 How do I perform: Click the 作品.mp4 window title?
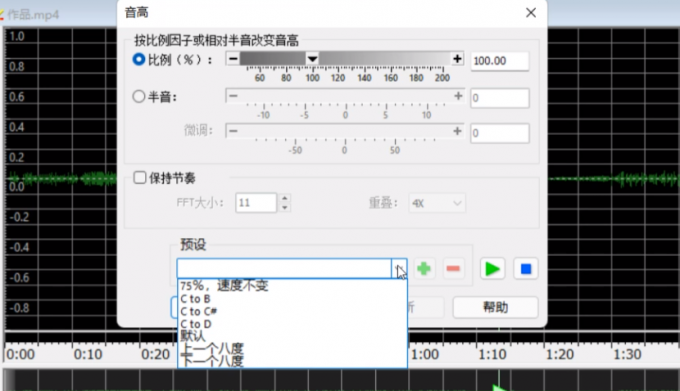pyautogui.click(x=33, y=14)
